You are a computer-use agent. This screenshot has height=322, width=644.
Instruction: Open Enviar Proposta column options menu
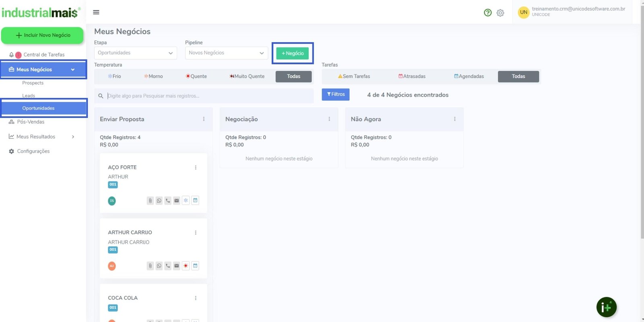pos(204,119)
